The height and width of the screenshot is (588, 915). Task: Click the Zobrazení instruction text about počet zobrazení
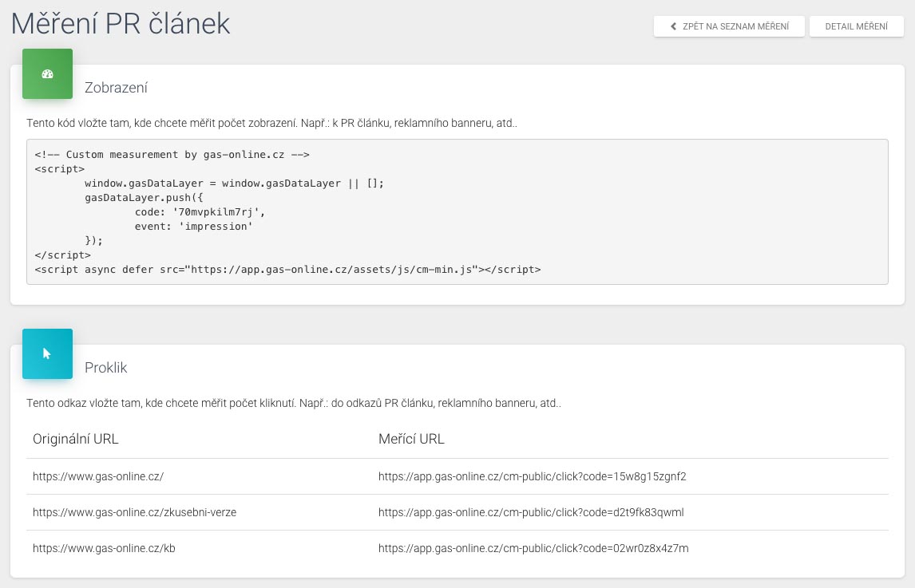click(x=271, y=123)
